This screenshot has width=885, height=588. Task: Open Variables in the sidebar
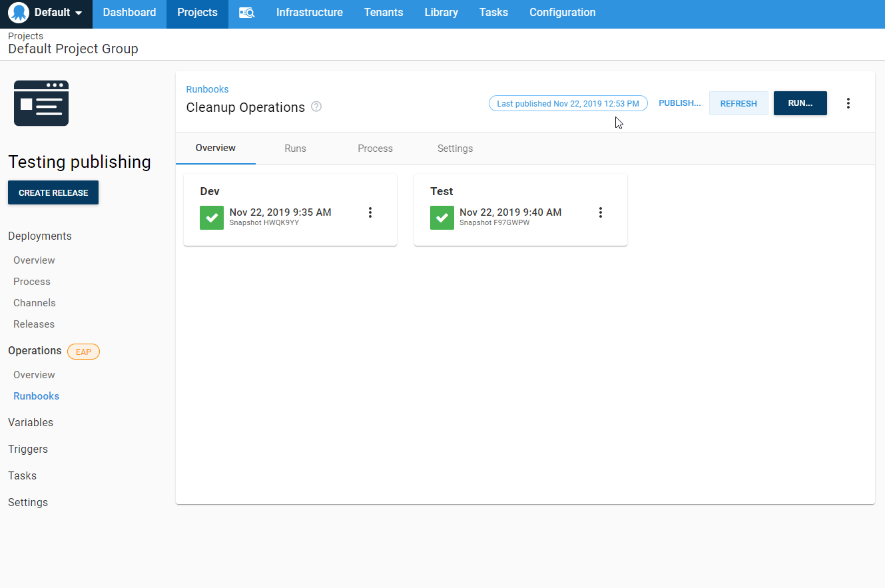(x=31, y=422)
